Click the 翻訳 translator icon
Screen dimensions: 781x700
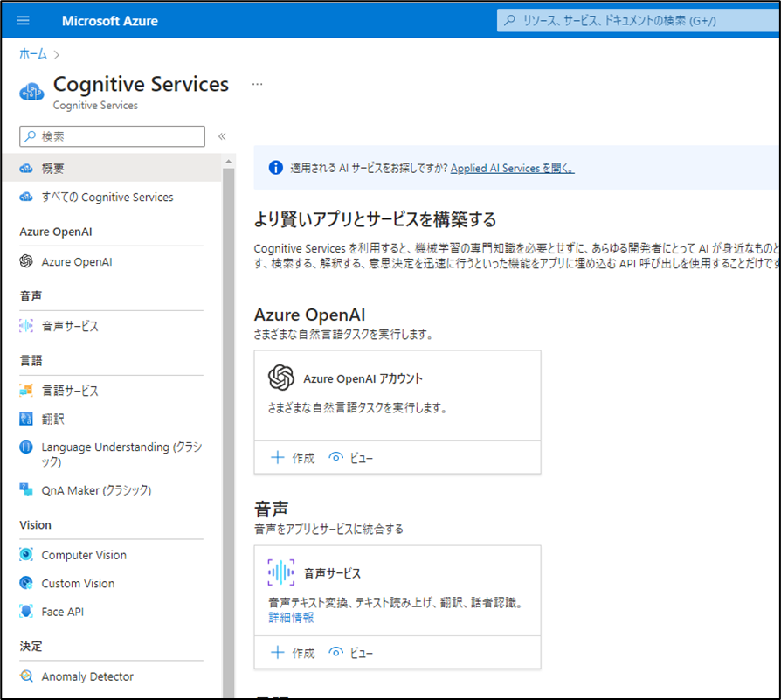pos(26,419)
